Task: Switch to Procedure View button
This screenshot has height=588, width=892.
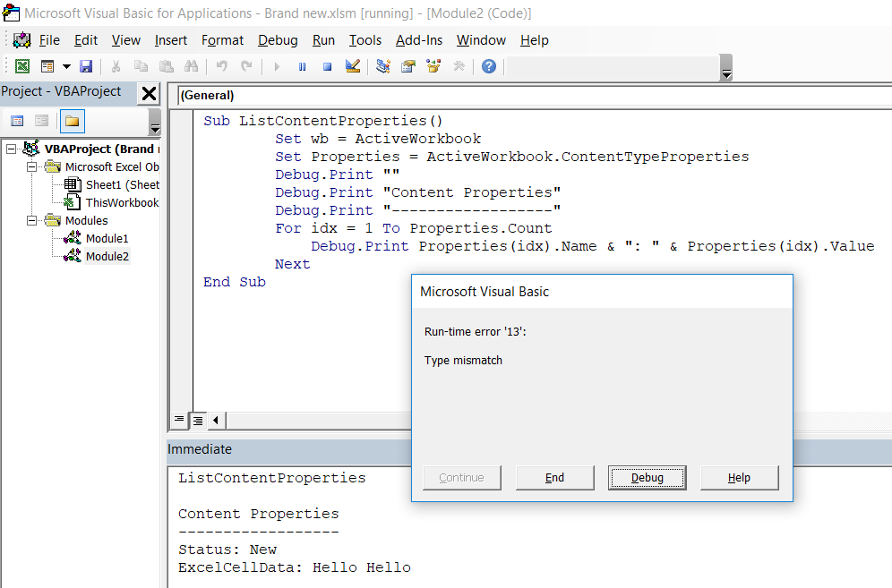Action: coord(179,420)
